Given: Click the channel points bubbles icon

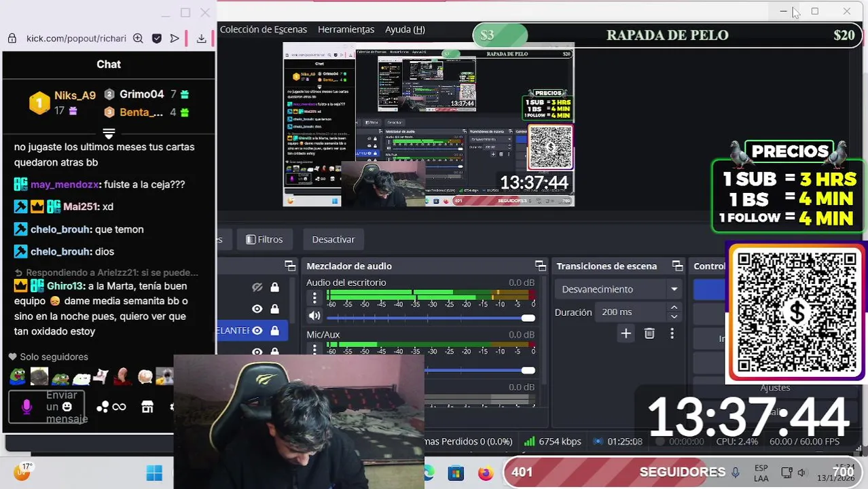Looking at the screenshot, I should coord(103,407).
